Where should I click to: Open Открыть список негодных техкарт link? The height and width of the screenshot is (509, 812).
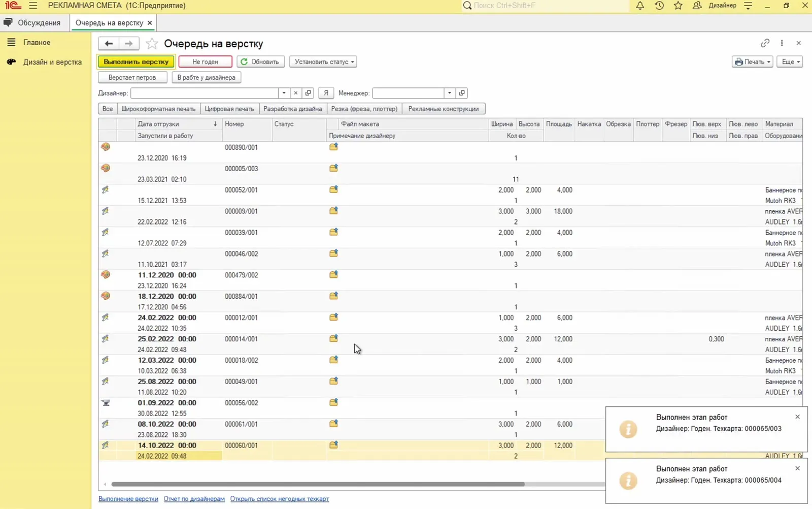tap(280, 499)
